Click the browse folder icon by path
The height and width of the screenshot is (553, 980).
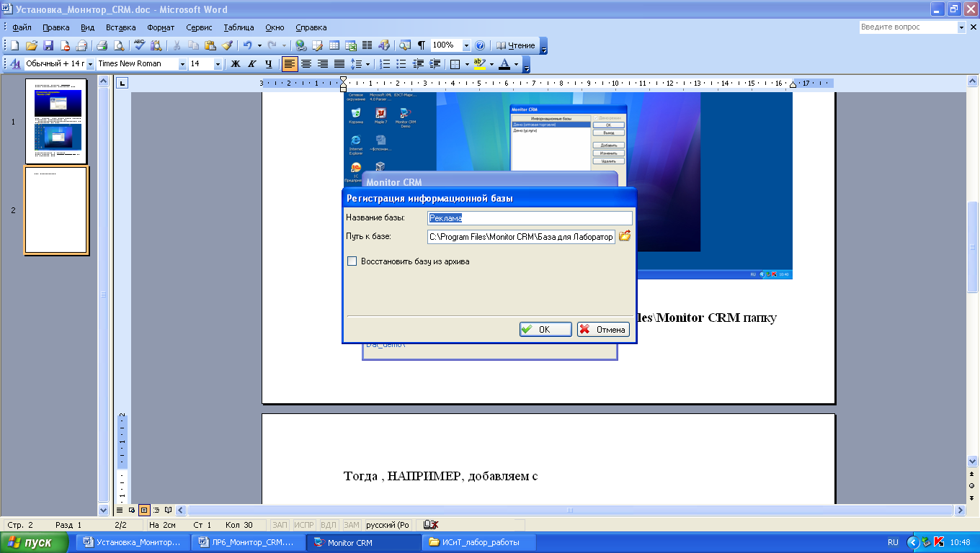pos(625,235)
